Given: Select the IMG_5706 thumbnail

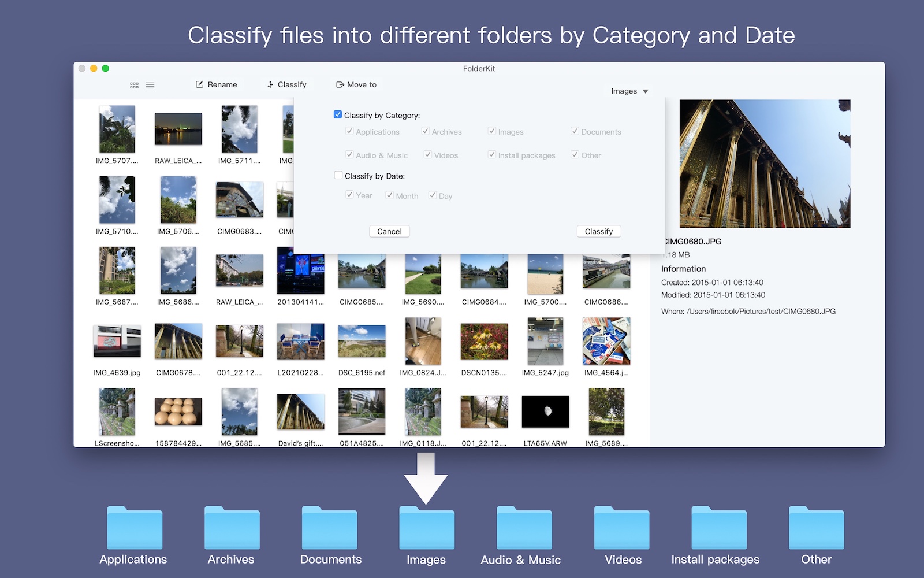Looking at the screenshot, I should coord(178,199).
